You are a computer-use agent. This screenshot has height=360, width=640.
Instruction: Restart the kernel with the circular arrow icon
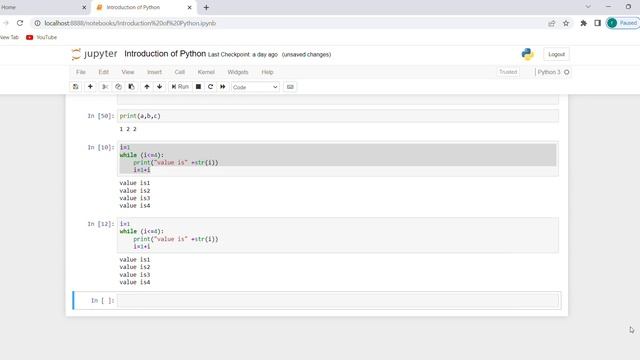tap(211, 87)
